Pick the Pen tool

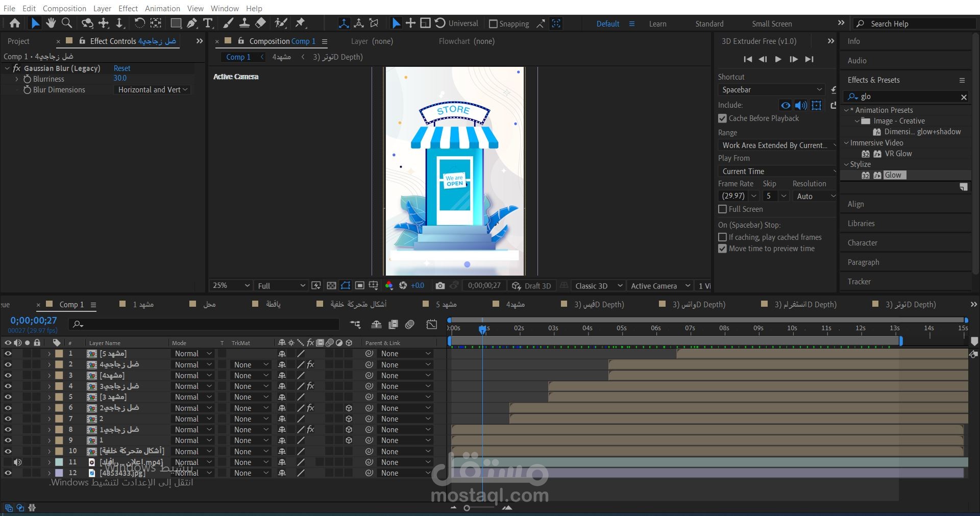click(192, 23)
